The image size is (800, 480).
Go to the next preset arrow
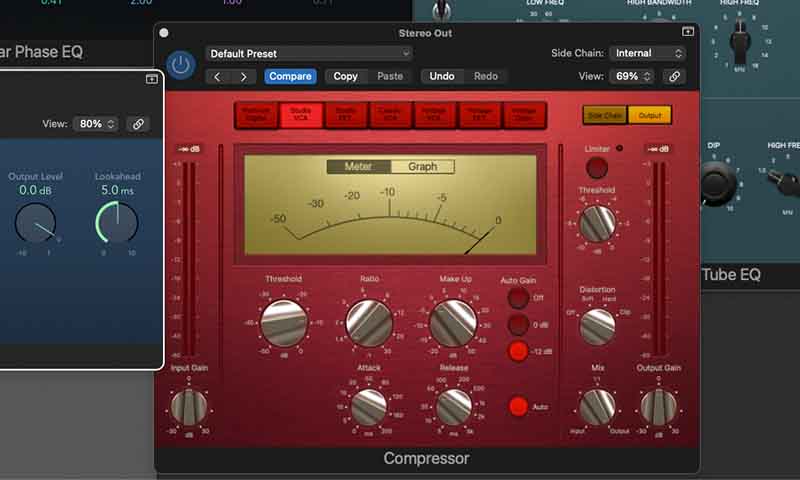coord(243,77)
